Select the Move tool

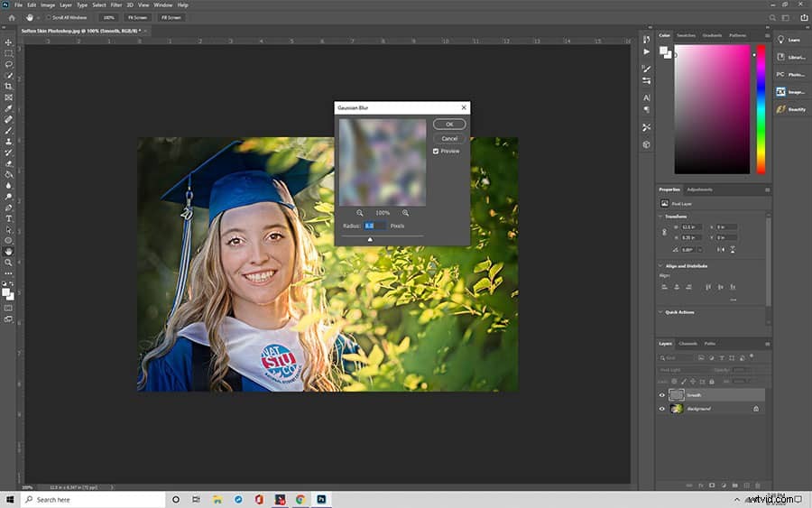[x=8, y=42]
